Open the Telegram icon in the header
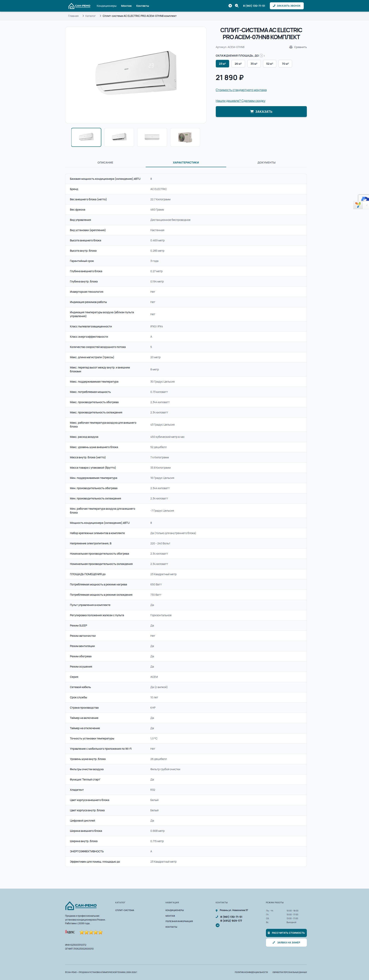Viewport: 369px width, 980px height. pyautogui.click(x=230, y=6)
